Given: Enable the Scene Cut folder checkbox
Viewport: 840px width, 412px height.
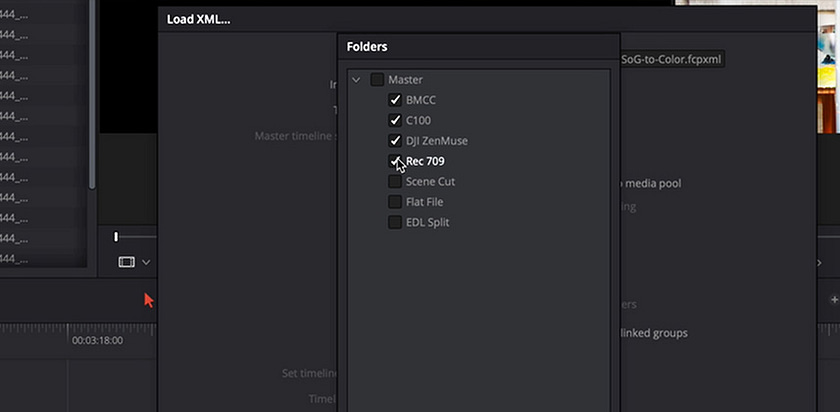Looking at the screenshot, I should (395, 182).
